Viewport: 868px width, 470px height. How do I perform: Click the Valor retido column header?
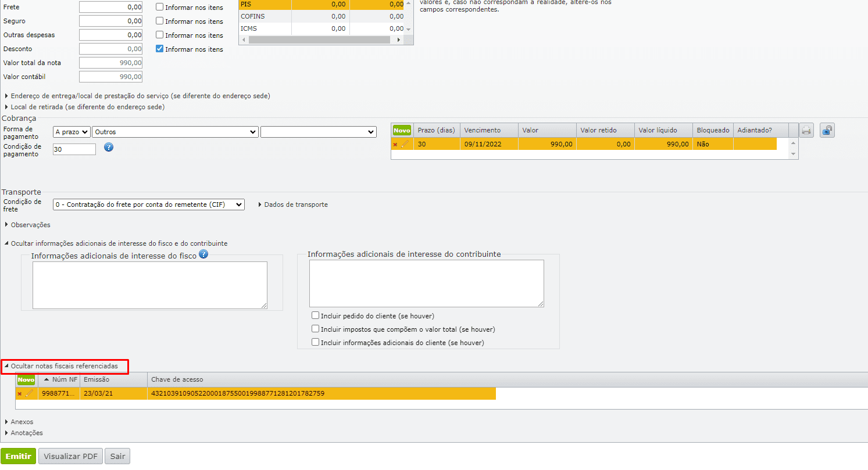tap(605, 130)
